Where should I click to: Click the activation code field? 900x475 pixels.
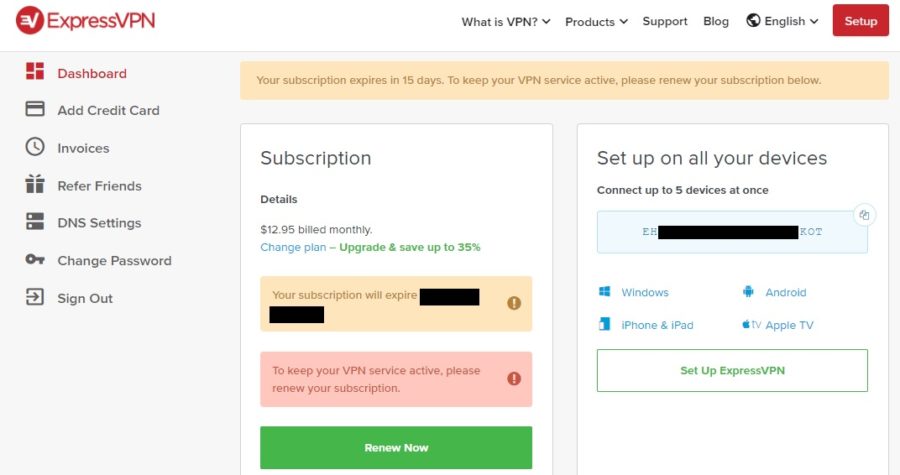pos(732,232)
